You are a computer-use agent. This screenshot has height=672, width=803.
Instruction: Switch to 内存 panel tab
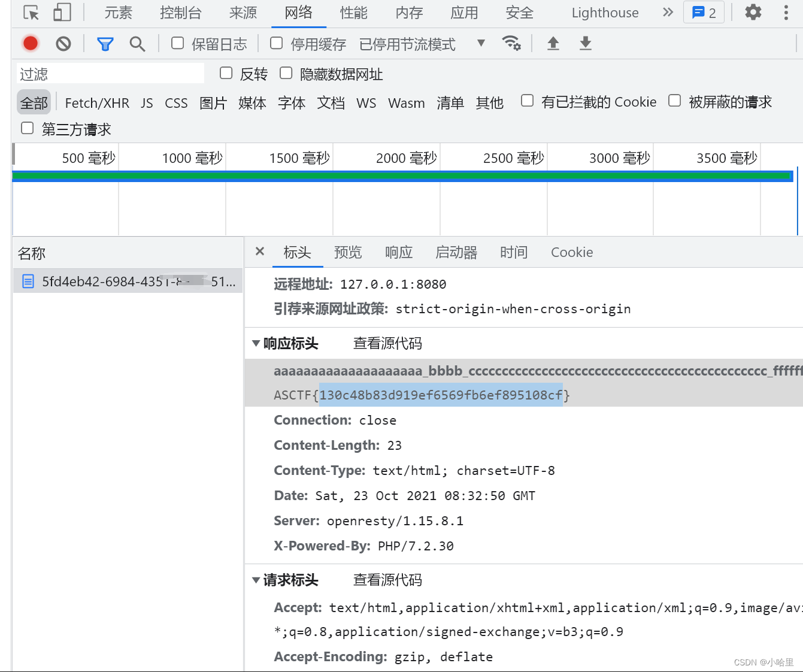(409, 13)
